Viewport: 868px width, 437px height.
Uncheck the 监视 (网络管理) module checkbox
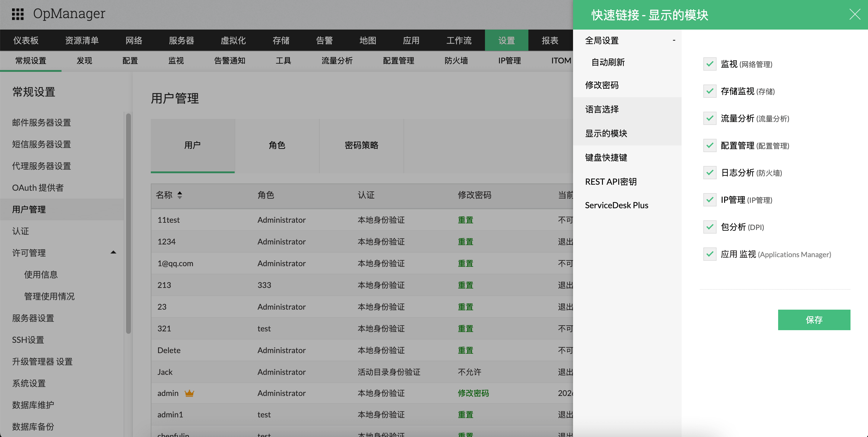coord(710,64)
